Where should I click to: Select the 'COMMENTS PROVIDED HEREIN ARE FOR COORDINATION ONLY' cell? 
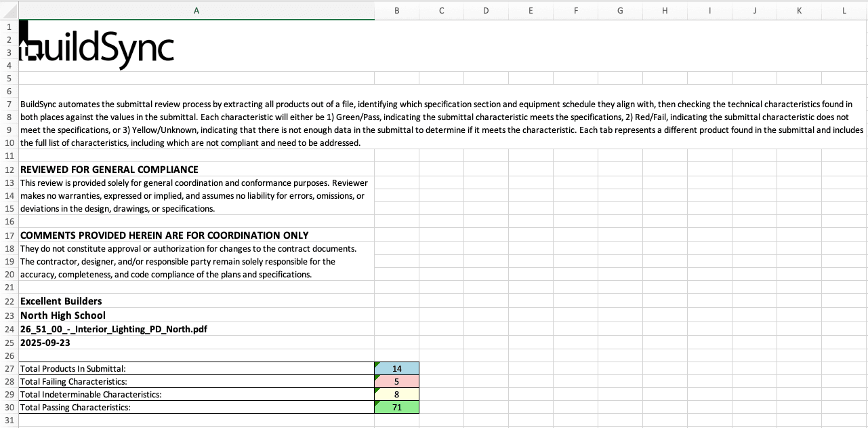coord(197,235)
